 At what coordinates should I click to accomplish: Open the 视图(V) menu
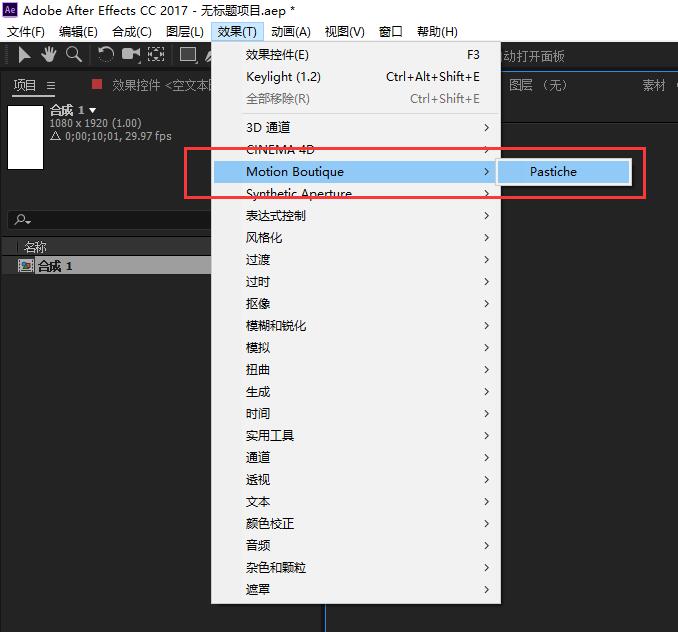pyautogui.click(x=345, y=32)
